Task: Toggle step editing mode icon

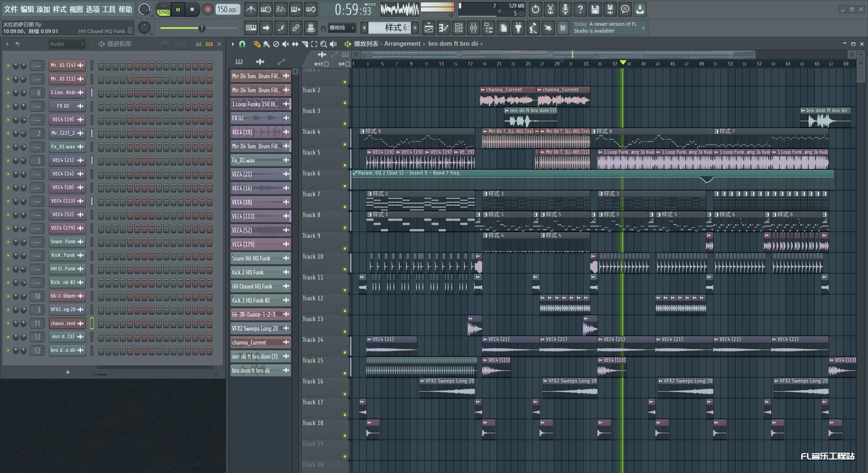Action: [x=281, y=28]
